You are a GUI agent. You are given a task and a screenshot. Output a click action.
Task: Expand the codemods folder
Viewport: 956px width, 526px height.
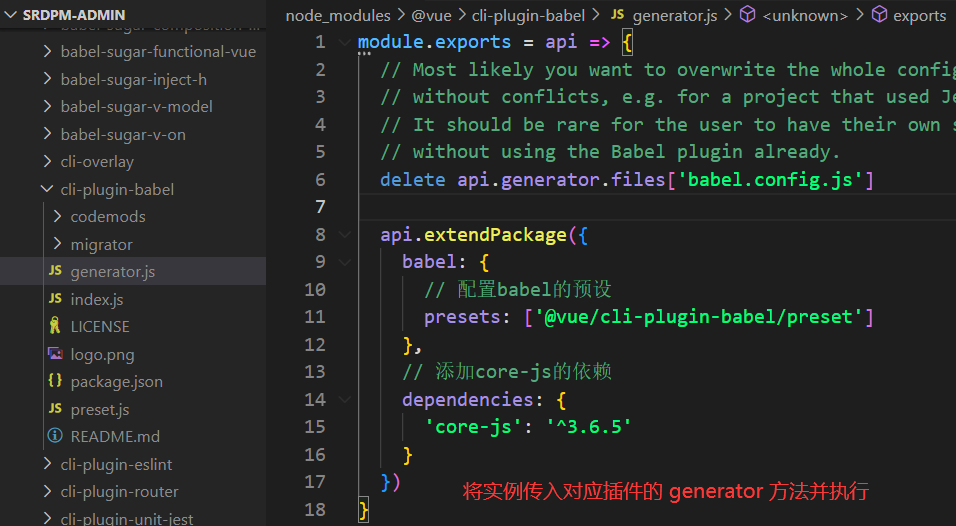point(57,216)
